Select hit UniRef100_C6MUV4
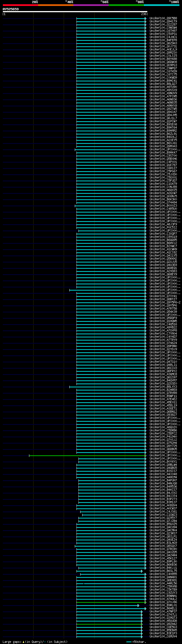Screen dimensions: 182x644 [x=163, y=637]
